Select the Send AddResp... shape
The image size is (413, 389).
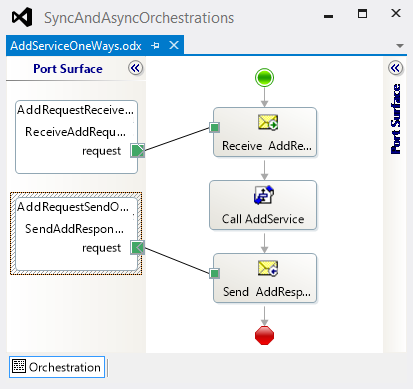point(265,278)
